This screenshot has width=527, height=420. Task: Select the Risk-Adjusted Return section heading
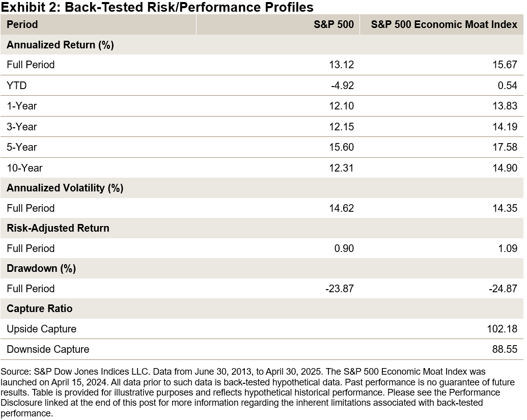pos(58,228)
